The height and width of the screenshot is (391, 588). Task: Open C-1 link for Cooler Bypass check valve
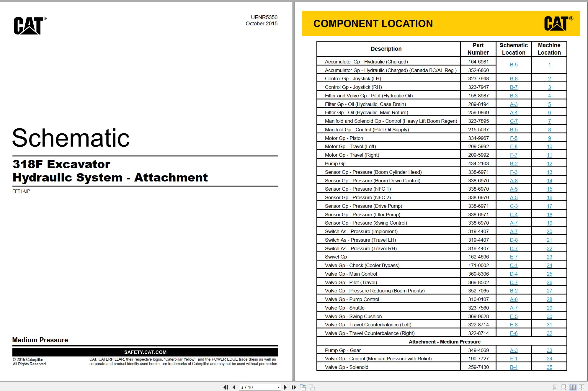click(x=514, y=265)
